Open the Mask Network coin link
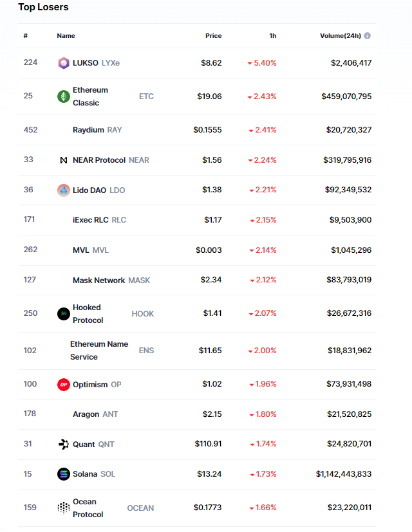Screen dimensions: 412x532 click(x=98, y=280)
